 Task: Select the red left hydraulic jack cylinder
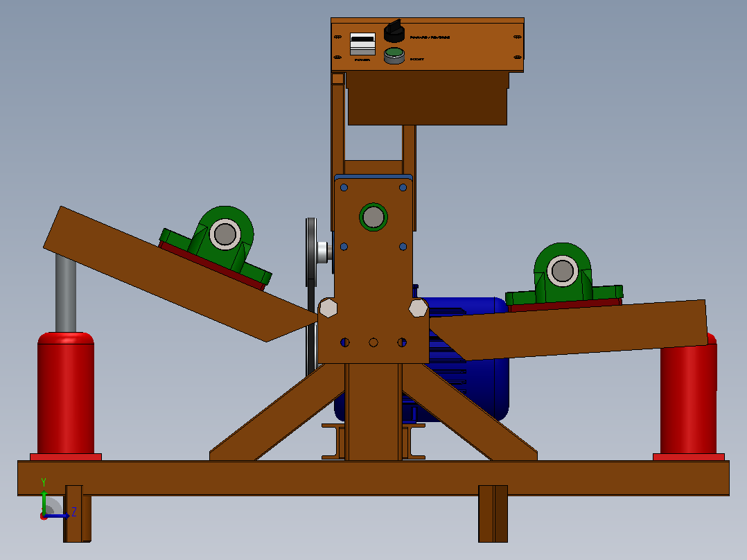(66, 394)
